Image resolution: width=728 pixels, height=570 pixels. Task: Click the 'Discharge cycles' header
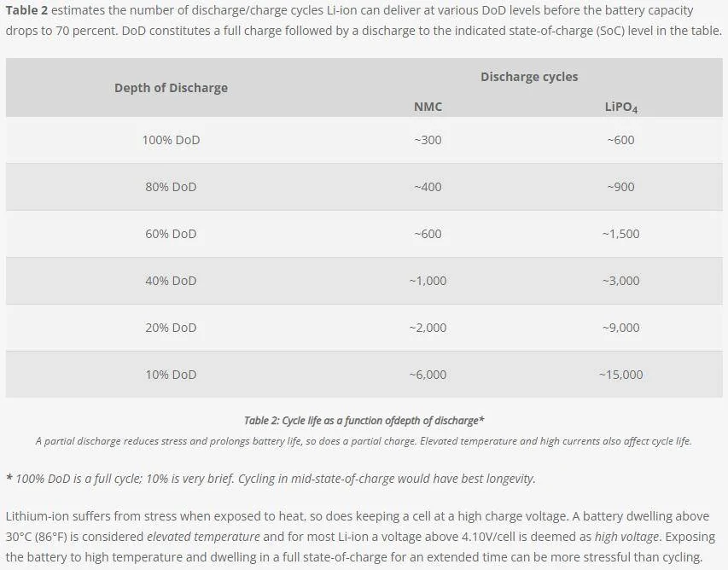click(529, 77)
